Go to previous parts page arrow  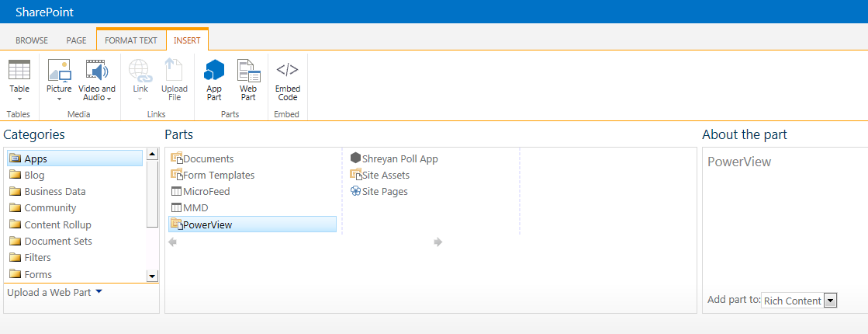pos(172,242)
